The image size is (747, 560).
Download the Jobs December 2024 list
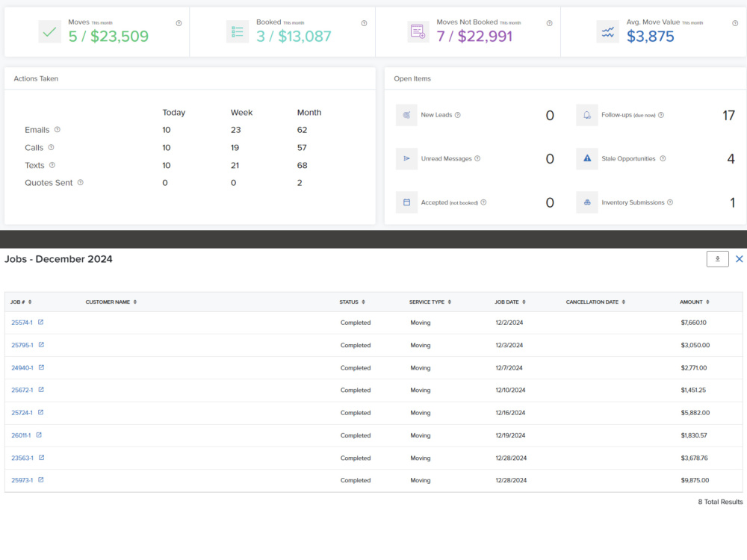[x=717, y=259]
